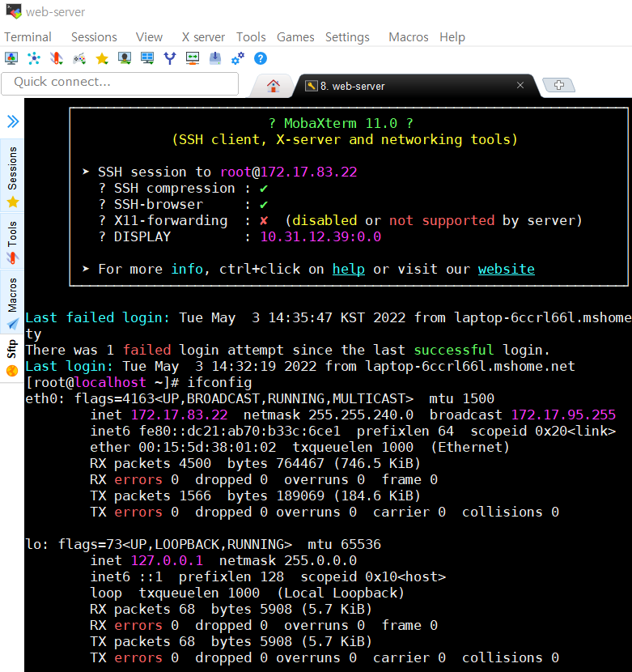632x672 pixels.
Task: Open the Settings menu
Action: point(347,37)
